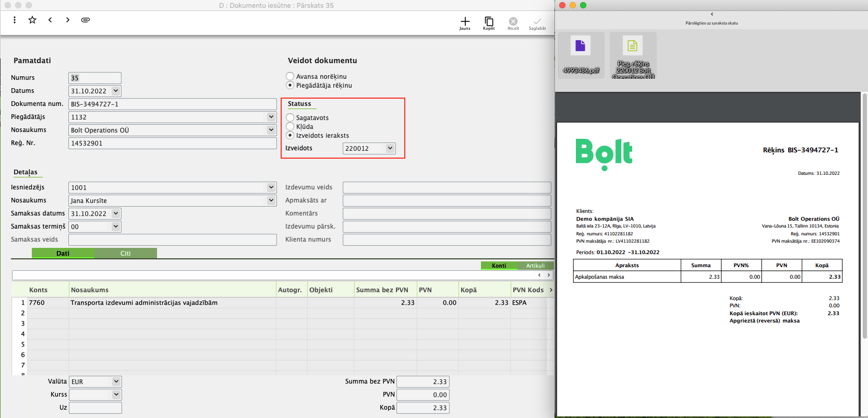Select Avansa norēķinu option

coord(290,76)
